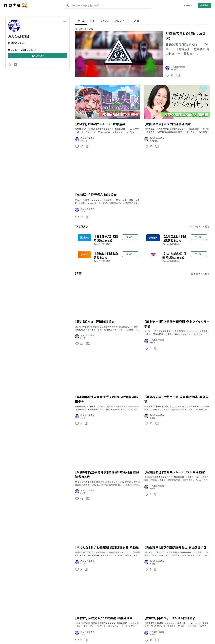Screen dimensions: 215x644
Task: Open the pinned article pyramid thumbnail
Action: tap(119, 54)
